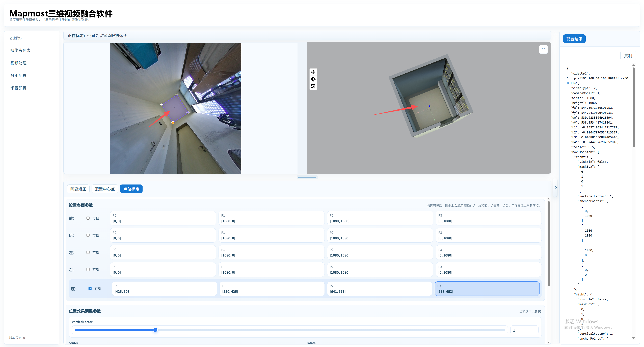Enable 可见 for the 左 face
This screenshot has height=347, width=644.
88,252
